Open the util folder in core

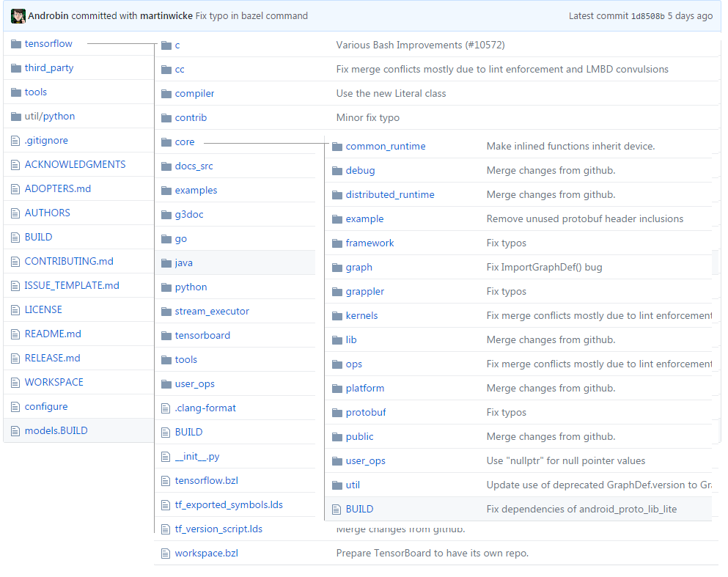[x=353, y=485]
